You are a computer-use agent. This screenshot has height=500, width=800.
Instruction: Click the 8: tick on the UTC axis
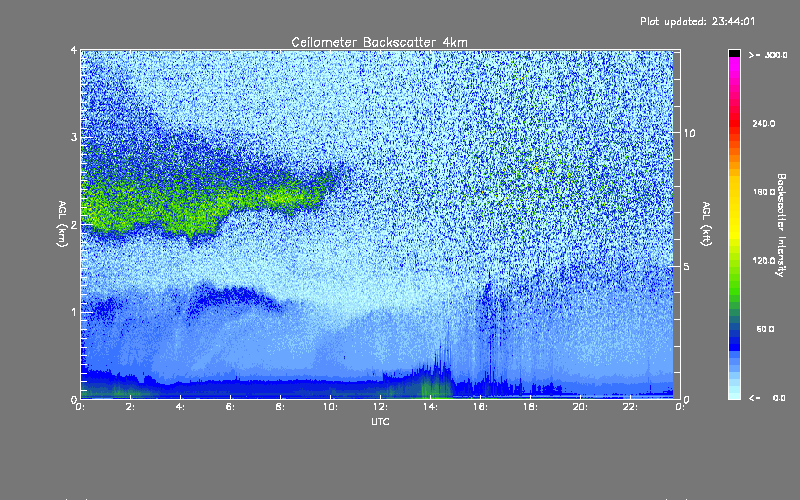[280, 407]
